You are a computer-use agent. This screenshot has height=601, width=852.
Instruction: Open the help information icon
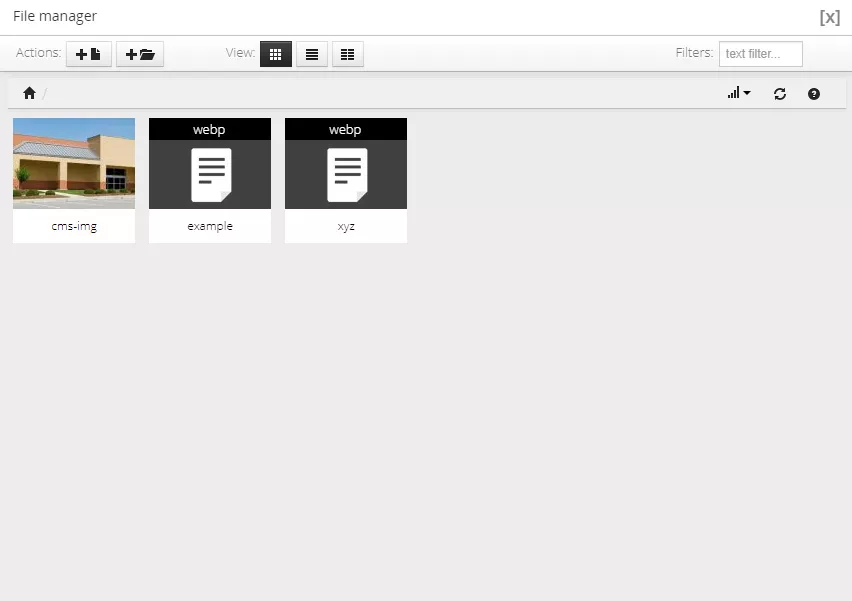point(813,94)
